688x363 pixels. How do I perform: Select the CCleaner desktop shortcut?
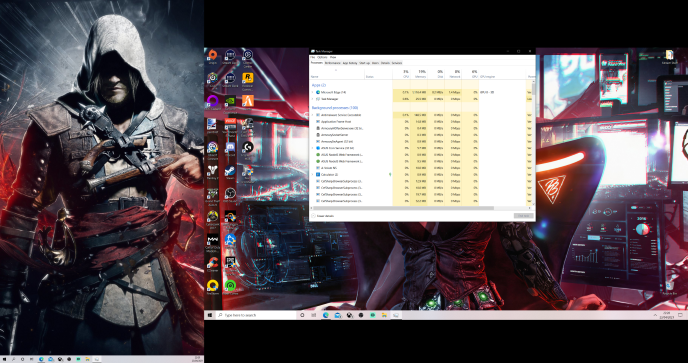pyautogui.click(x=213, y=262)
